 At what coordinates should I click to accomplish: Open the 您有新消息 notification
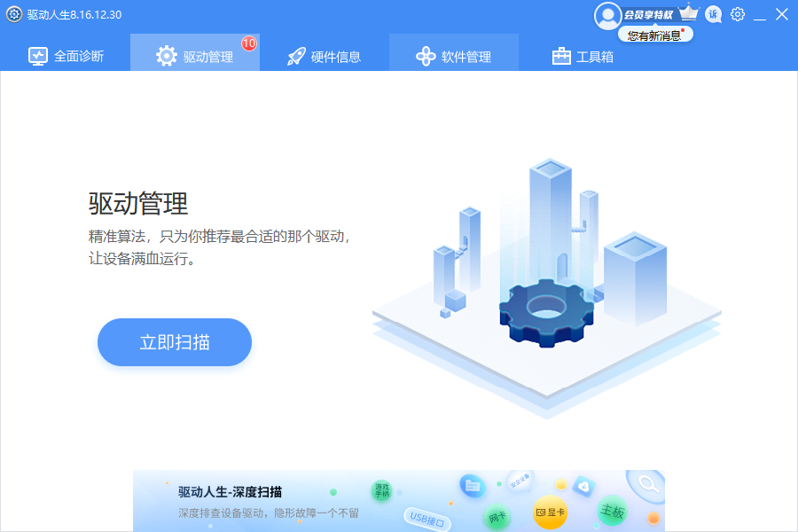tap(655, 33)
